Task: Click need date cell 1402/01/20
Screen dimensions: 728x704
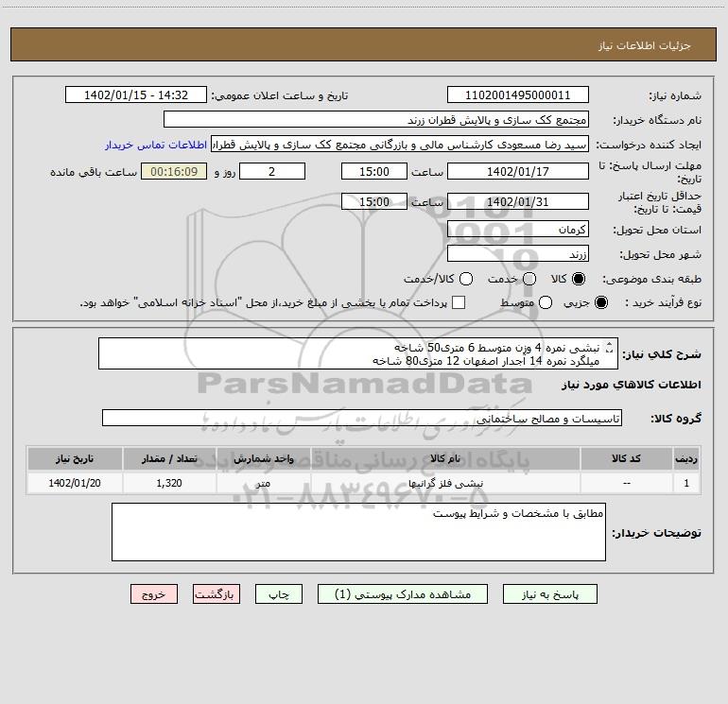Action: [75, 483]
